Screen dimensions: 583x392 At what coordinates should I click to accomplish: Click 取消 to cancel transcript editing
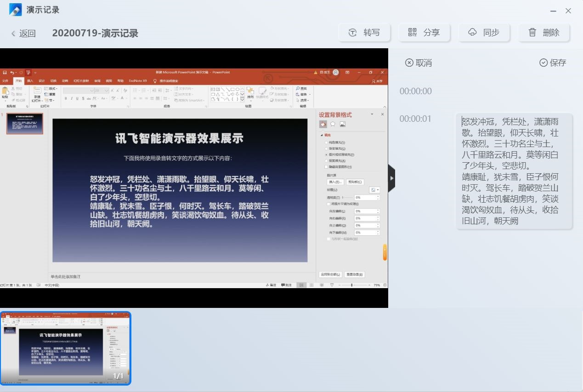coord(423,62)
